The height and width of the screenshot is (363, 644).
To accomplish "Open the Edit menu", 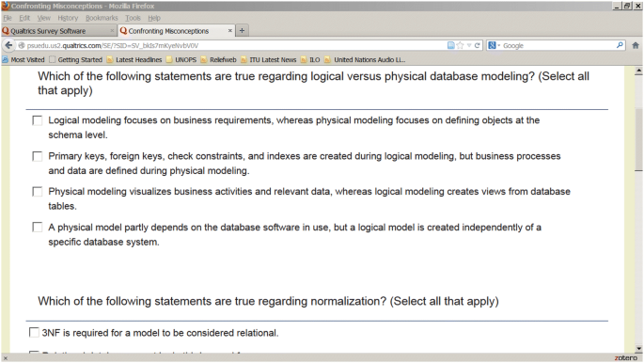I will (24, 18).
